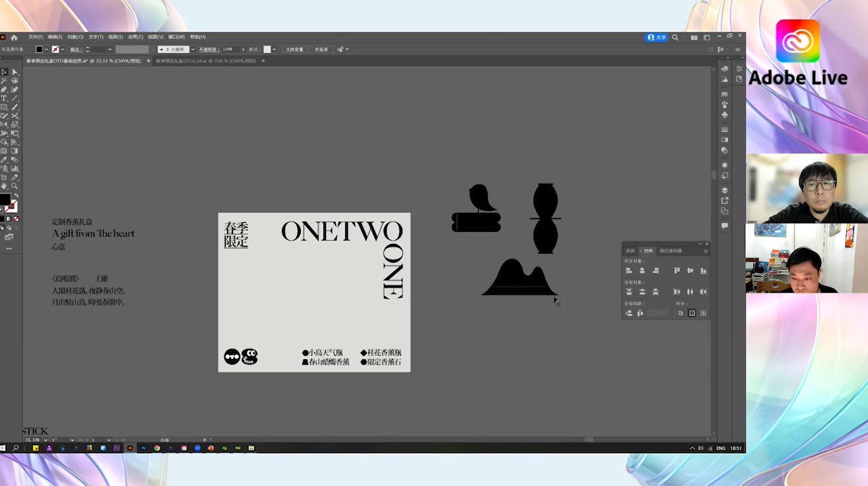Open stroke color dropdown in control bar
The image size is (868, 486).
63,49
